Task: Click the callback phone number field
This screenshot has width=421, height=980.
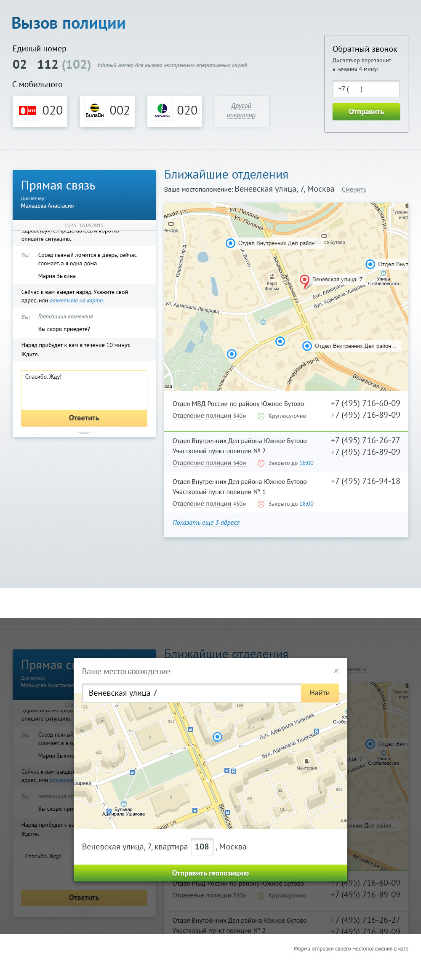Action: click(x=366, y=89)
